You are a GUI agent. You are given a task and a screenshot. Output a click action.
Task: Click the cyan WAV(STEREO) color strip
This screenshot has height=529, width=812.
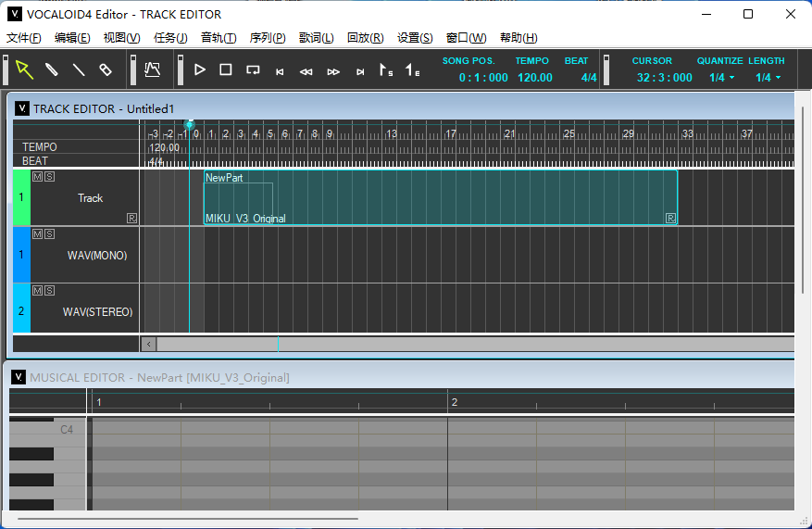[21, 308]
